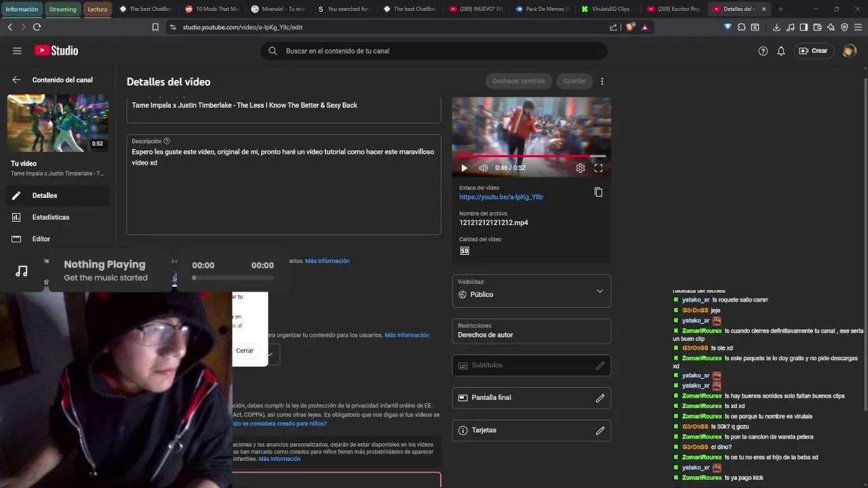Open the Brave wallet icon
The height and width of the screenshot is (488, 868).
click(x=817, y=27)
